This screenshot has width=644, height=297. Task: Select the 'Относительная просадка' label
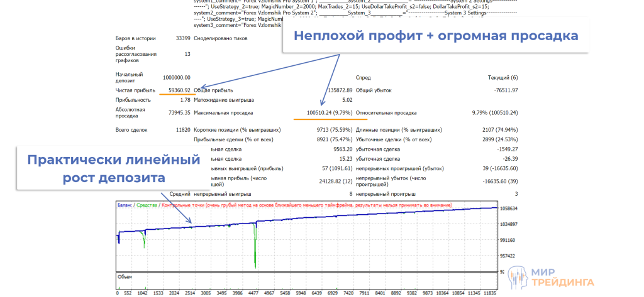click(x=386, y=113)
